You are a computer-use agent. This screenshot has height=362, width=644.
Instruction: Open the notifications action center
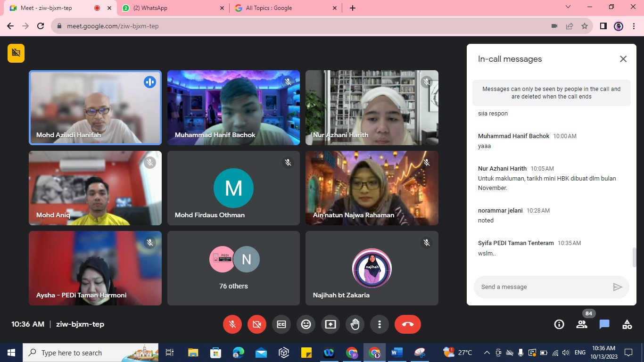(628, 353)
